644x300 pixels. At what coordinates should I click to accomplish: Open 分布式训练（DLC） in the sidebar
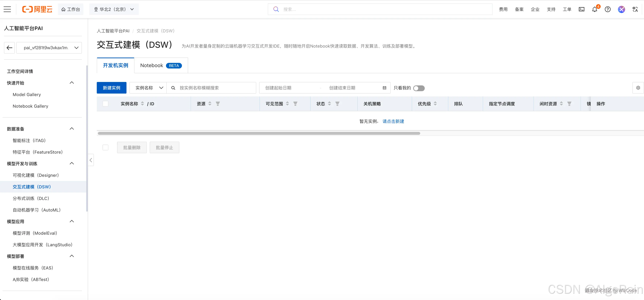pyautogui.click(x=31, y=198)
